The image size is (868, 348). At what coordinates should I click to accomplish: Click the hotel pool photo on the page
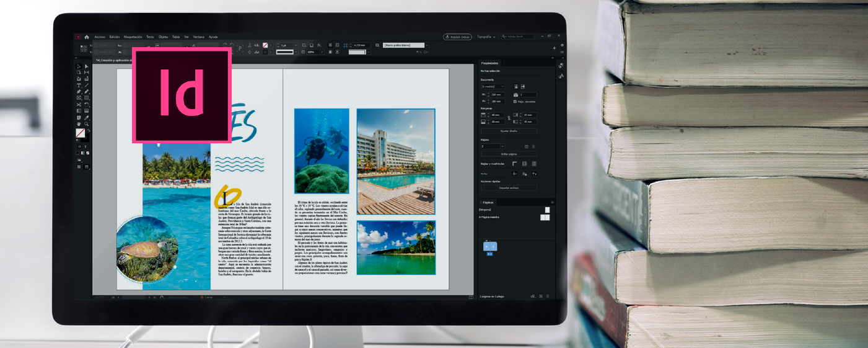click(x=396, y=161)
